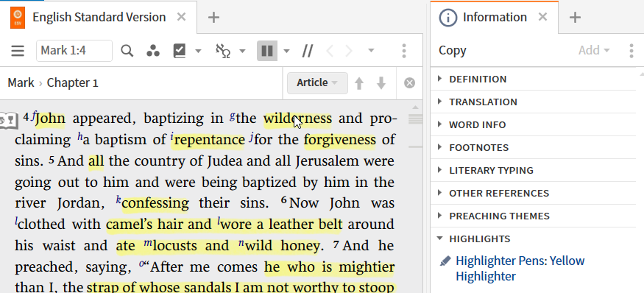Select the Information tab
The height and width of the screenshot is (293, 644).
tap(495, 17)
